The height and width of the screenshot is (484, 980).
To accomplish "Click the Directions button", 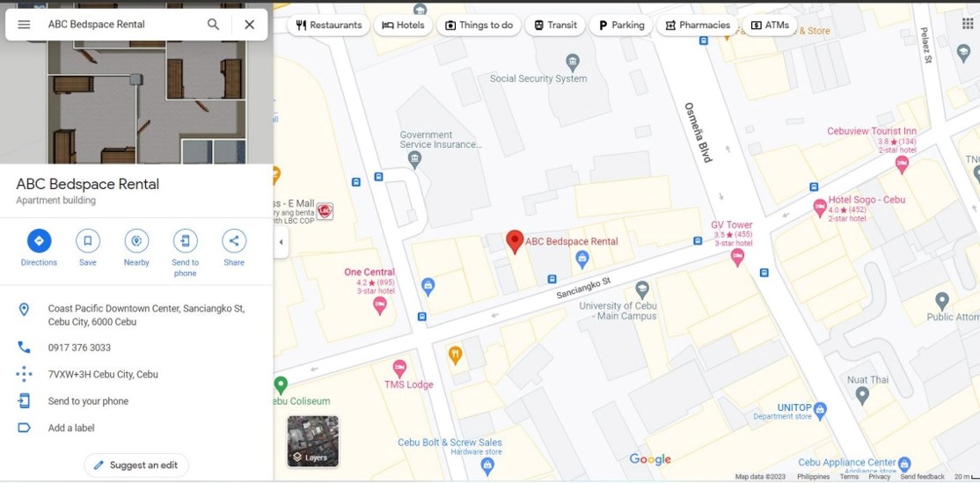I will (x=39, y=241).
